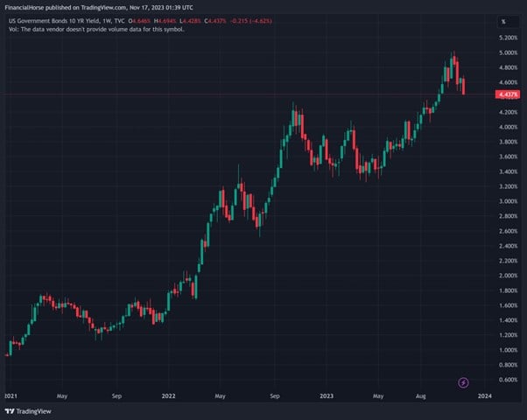Click the purple lightning bolt icon
The image size is (527, 420).
(463, 382)
